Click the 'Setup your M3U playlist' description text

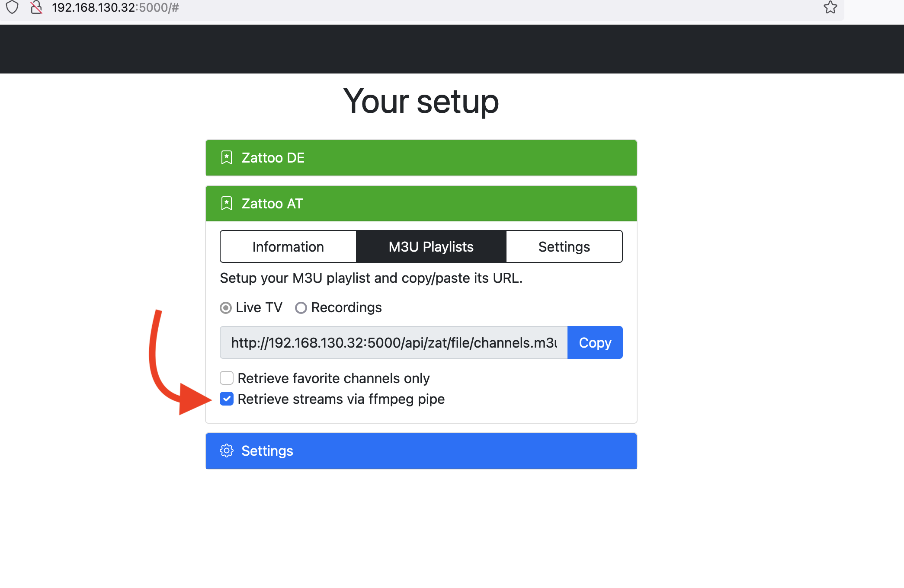pos(371,278)
